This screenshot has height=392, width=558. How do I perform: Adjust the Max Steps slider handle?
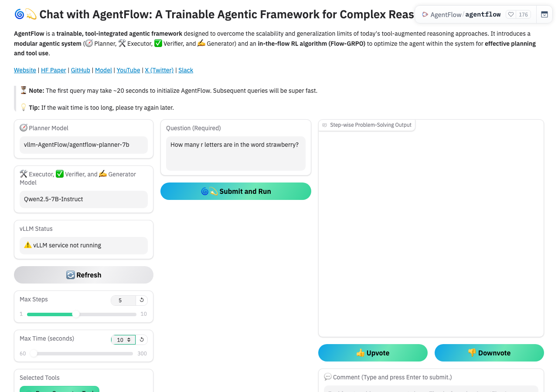tap(76, 314)
